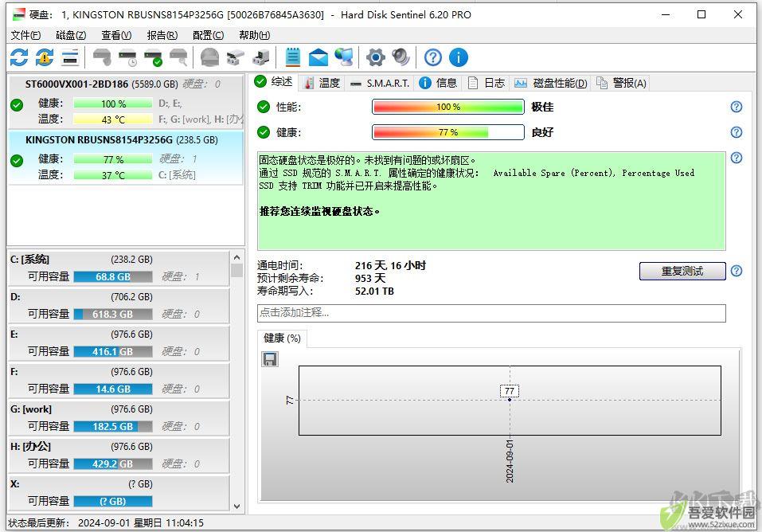This screenshot has height=532, width=762.
Task: Click the grey dome-shaped disk toolbar icon
Action: pyautogui.click(x=210, y=57)
